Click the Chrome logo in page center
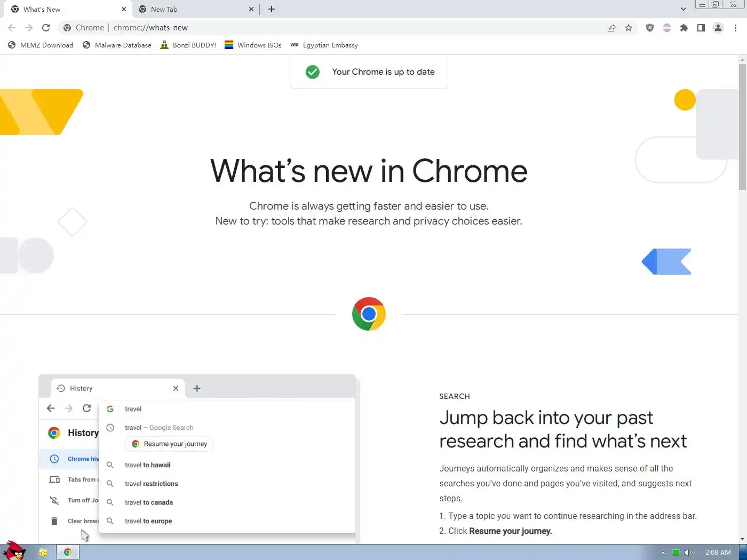The width and height of the screenshot is (747, 560). tap(369, 314)
